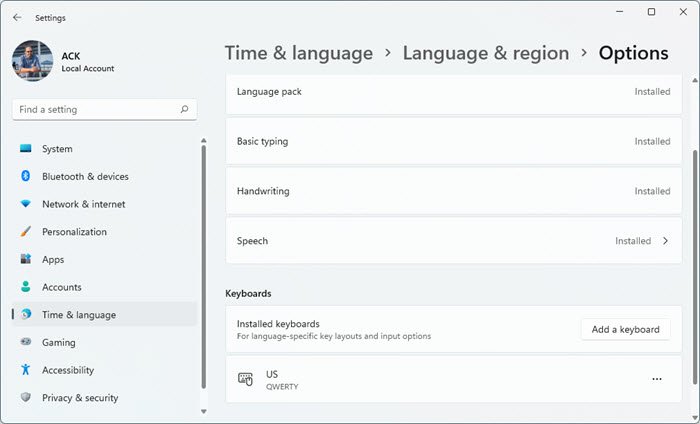This screenshot has width=700, height=424.
Task: Expand the Speech row chevron
Action: (665, 241)
